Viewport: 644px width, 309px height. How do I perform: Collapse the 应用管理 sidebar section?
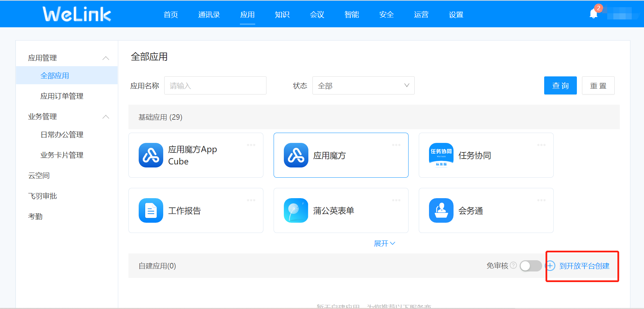point(106,58)
